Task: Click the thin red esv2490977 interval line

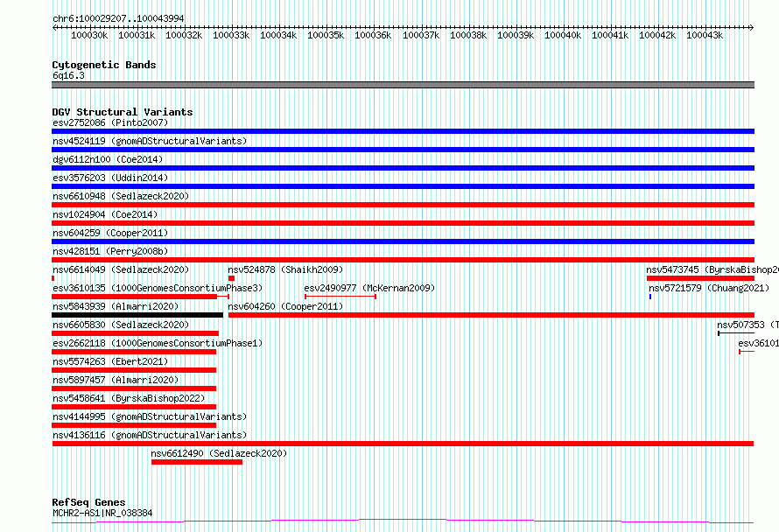Action: click(340, 297)
